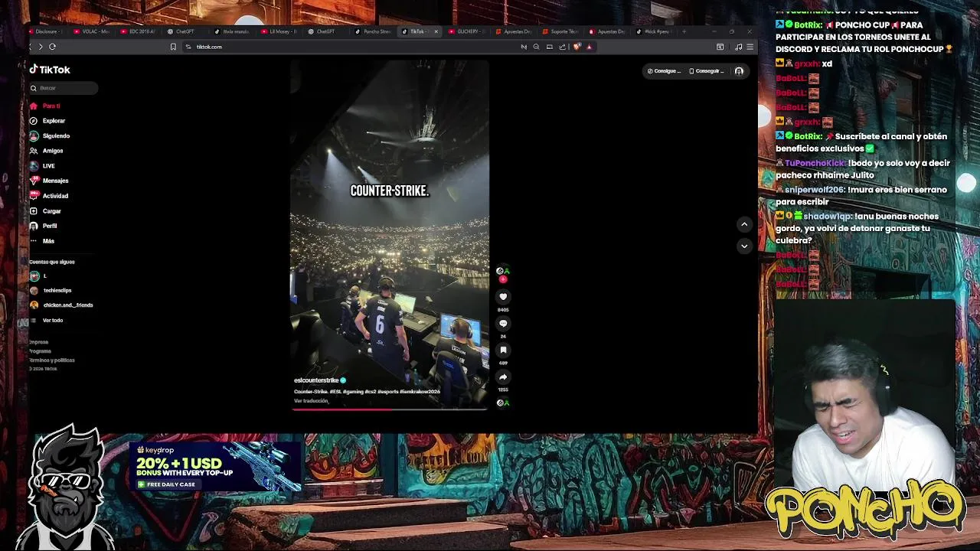
Task: Click the share icon in address bar
Action: (562, 47)
